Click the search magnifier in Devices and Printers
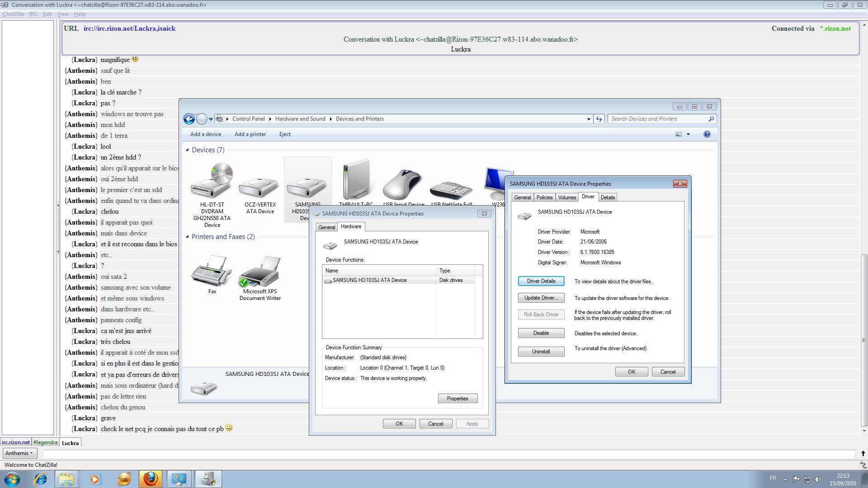Viewport: 868px width, 488px height. coord(711,119)
